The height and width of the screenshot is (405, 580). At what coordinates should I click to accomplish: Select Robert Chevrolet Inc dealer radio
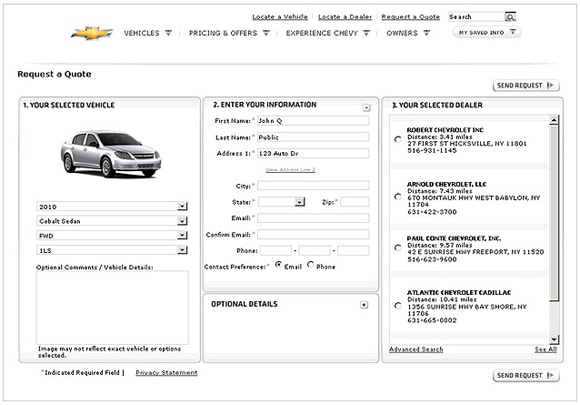(398, 139)
